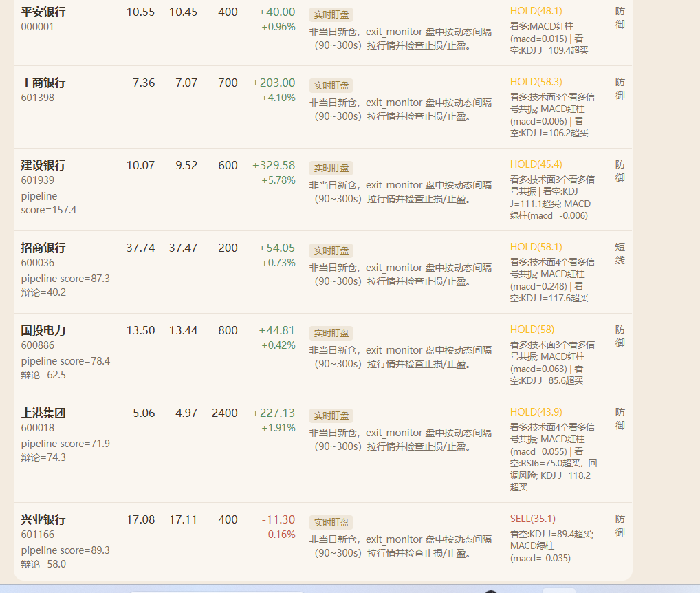The image size is (700, 593).
Task: Click the 建设银行 stock name
Action: [43, 166]
